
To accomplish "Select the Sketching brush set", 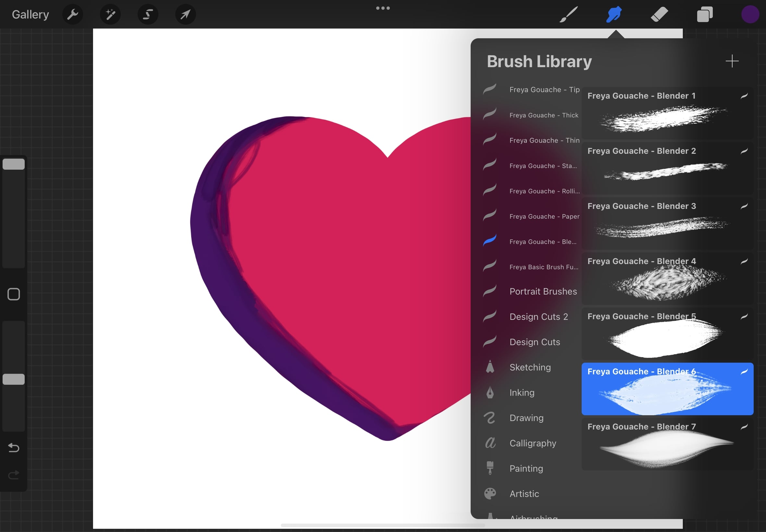I will (x=530, y=367).
